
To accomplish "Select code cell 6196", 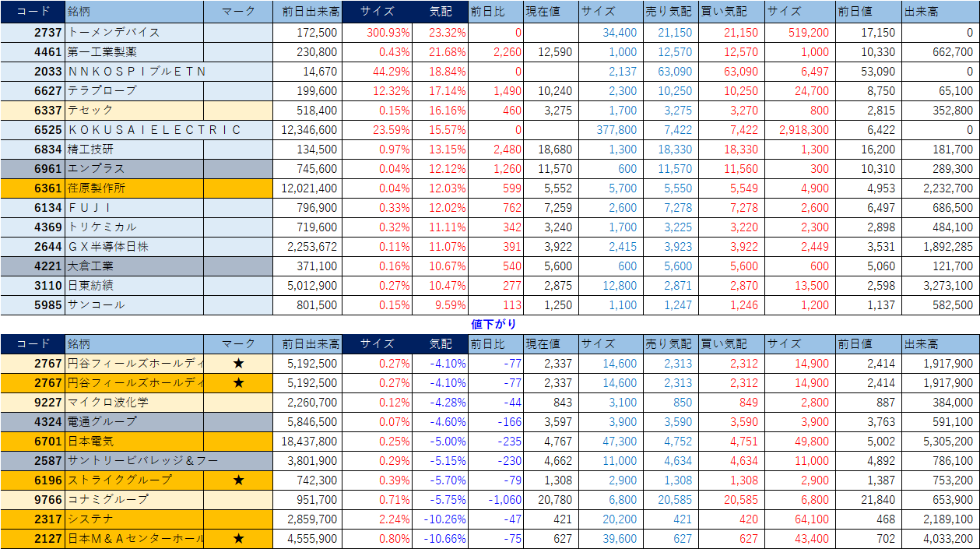I will click(33, 480).
